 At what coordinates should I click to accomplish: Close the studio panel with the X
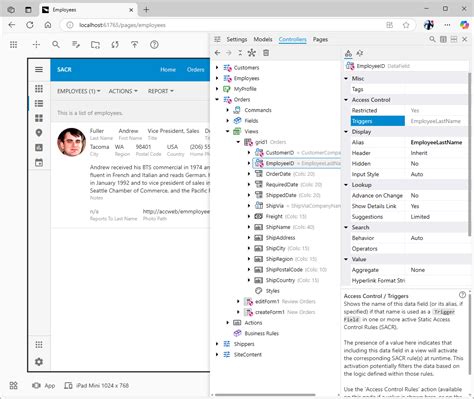tap(465, 39)
